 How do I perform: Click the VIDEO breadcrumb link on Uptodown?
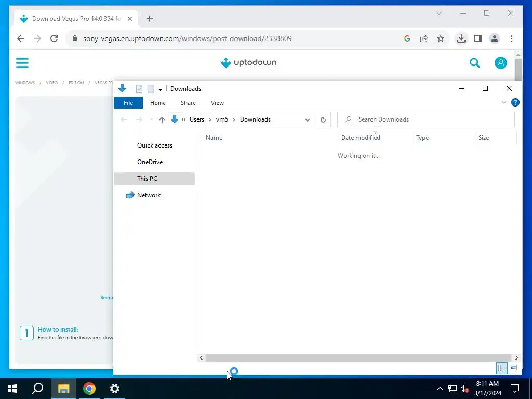tap(52, 83)
